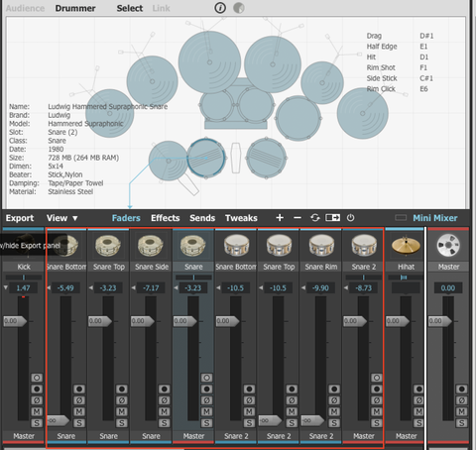476x450 pixels.
Task: Select the cowbell between the two snares
Action: pyautogui.click(x=236, y=158)
